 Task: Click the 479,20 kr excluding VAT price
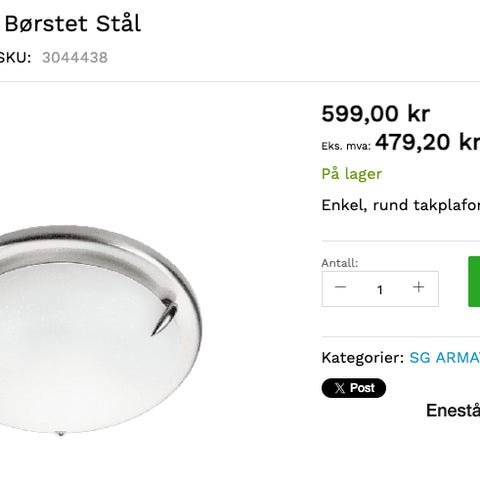428,142
